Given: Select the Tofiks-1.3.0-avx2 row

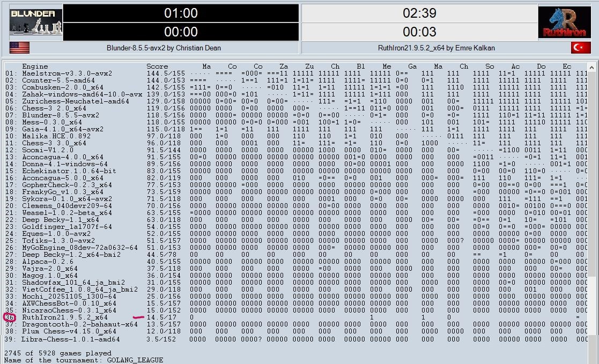Looking at the screenshot, I should pos(296,241).
